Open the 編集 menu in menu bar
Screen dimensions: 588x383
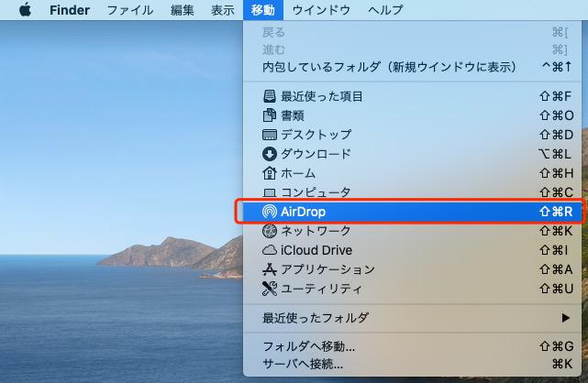pyautogui.click(x=183, y=10)
